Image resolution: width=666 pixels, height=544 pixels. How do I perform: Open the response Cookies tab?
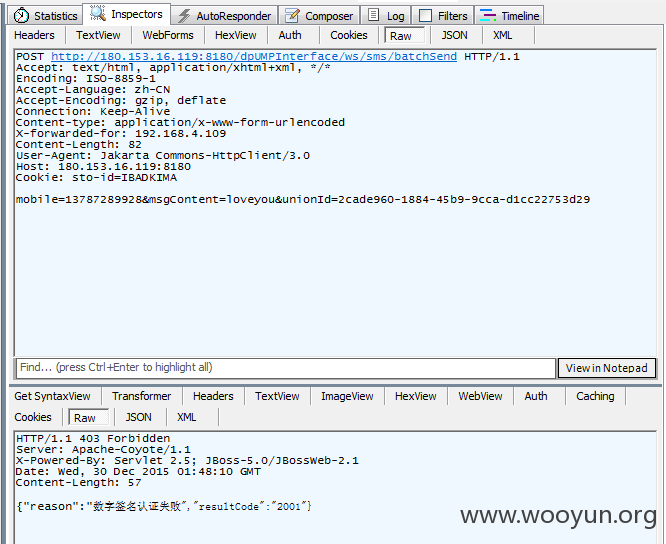[x=33, y=417]
